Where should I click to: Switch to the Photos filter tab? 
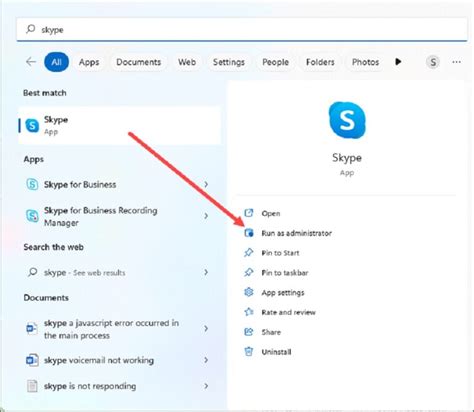coord(365,62)
